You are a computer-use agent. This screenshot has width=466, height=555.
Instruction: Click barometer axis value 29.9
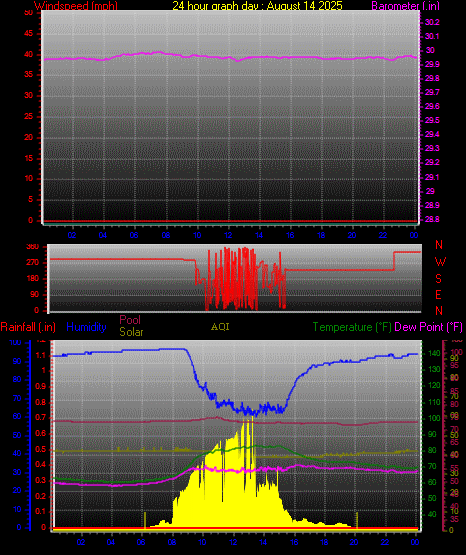(432, 64)
